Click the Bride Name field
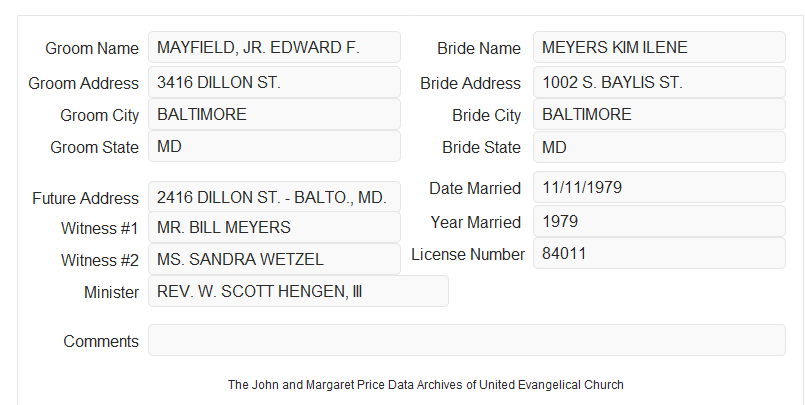The width and height of the screenshot is (805, 405). pyautogui.click(x=659, y=47)
